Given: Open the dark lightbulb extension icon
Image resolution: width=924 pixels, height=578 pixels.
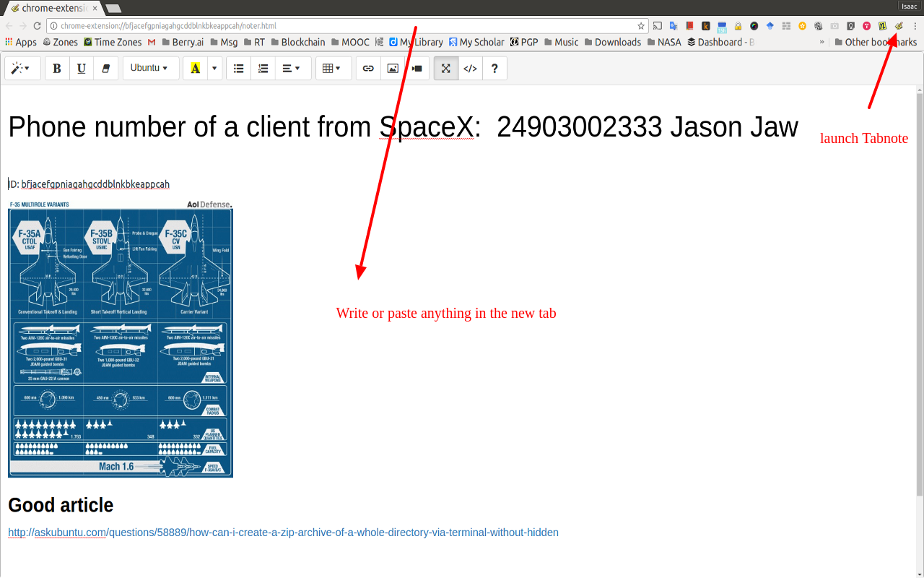Looking at the screenshot, I should [x=850, y=26].
